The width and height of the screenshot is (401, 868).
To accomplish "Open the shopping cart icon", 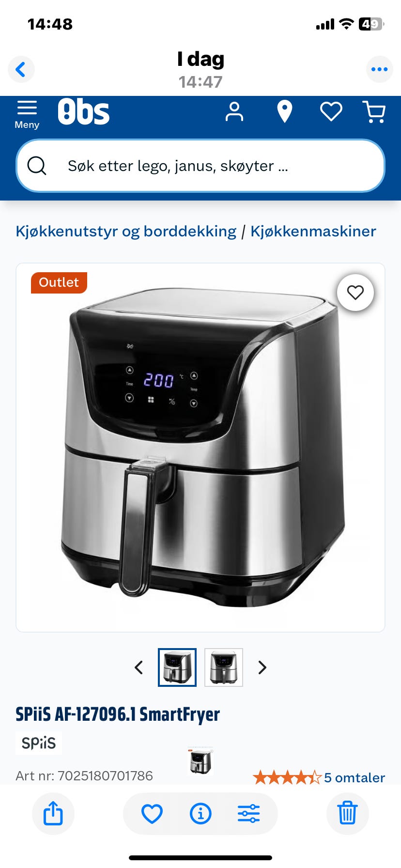I will [x=374, y=112].
